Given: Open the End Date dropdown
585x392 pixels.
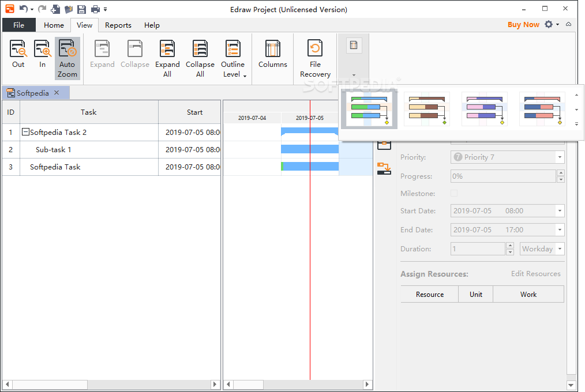Looking at the screenshot, I should coord(560,229).
